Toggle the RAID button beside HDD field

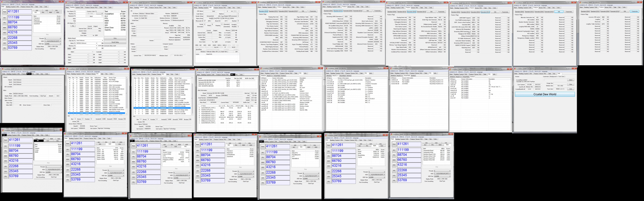(69, 49)
